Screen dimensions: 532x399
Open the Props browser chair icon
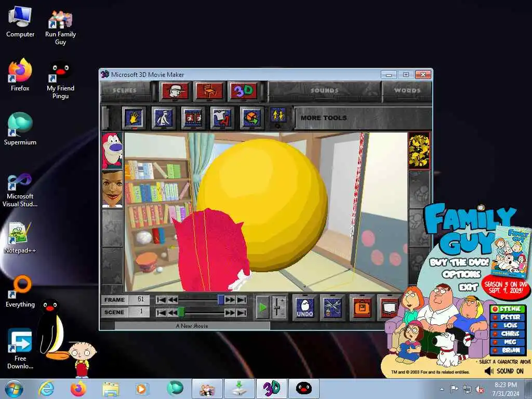209,91
